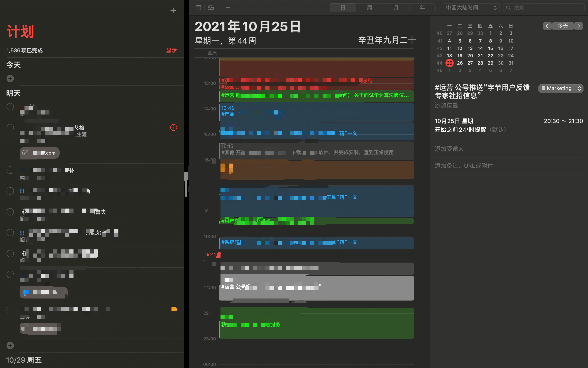Open the calendars list icon in the Calendar toolbar
The image size is (588, 368).
tap(198, 8)
